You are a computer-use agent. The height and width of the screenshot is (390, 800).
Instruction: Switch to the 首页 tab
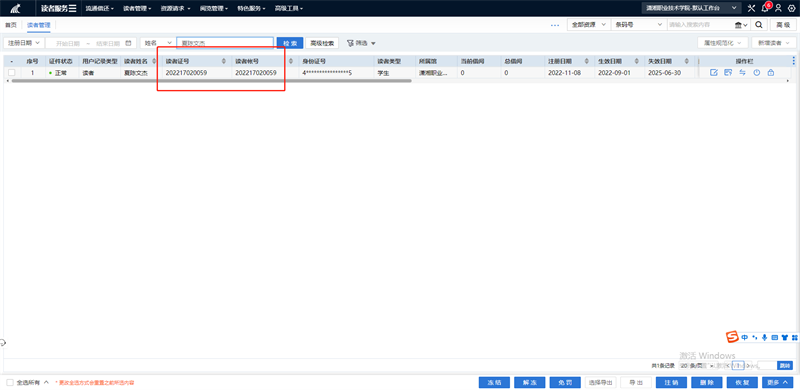[11, 25]
